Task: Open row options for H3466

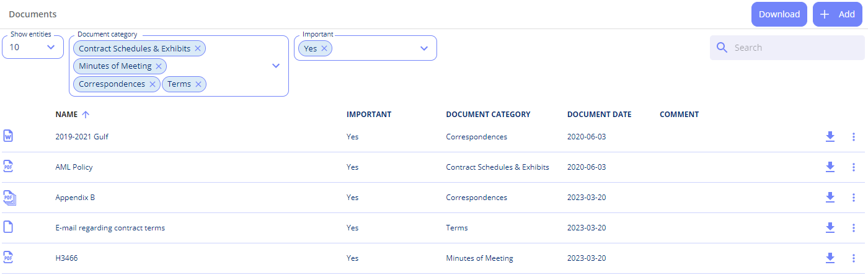Action: [854, 258]
